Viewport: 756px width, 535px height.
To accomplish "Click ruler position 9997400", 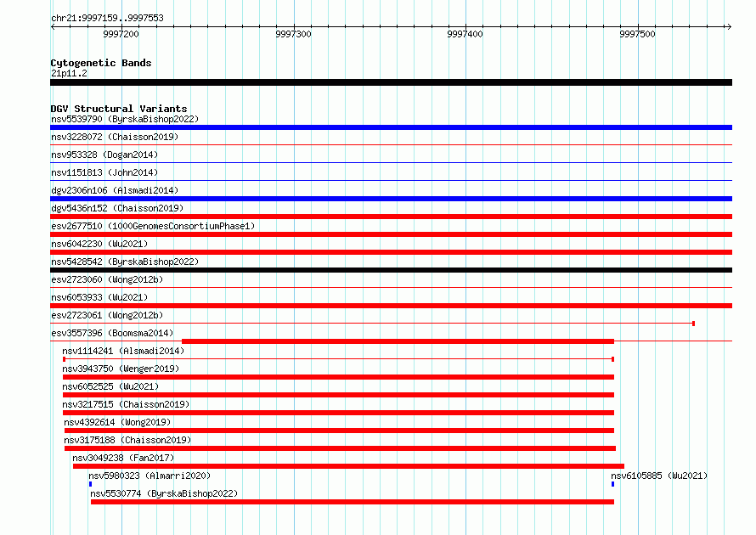I will click(465, 34).
